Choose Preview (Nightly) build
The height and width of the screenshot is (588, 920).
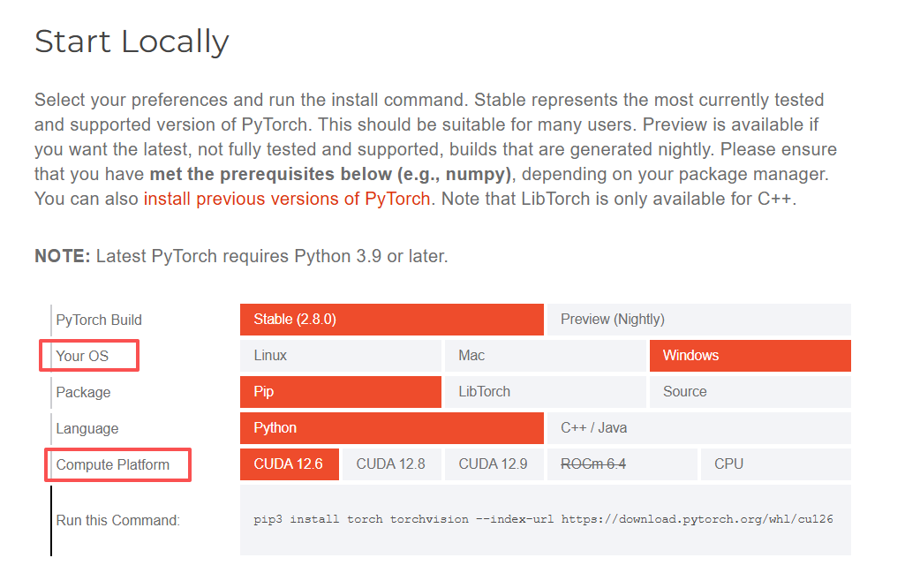(x=698, y=320)
